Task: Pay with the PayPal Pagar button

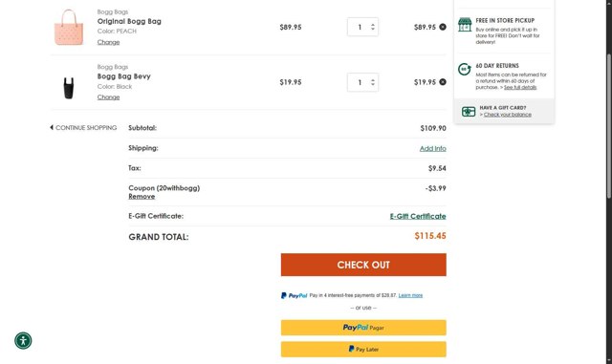Action: tap(363, 328)
